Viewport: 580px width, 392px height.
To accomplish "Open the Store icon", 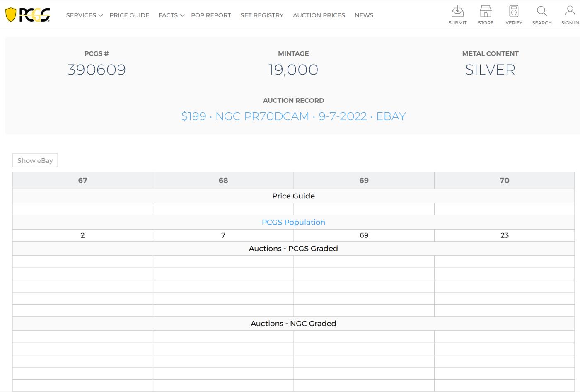I will tap(486, 12).
